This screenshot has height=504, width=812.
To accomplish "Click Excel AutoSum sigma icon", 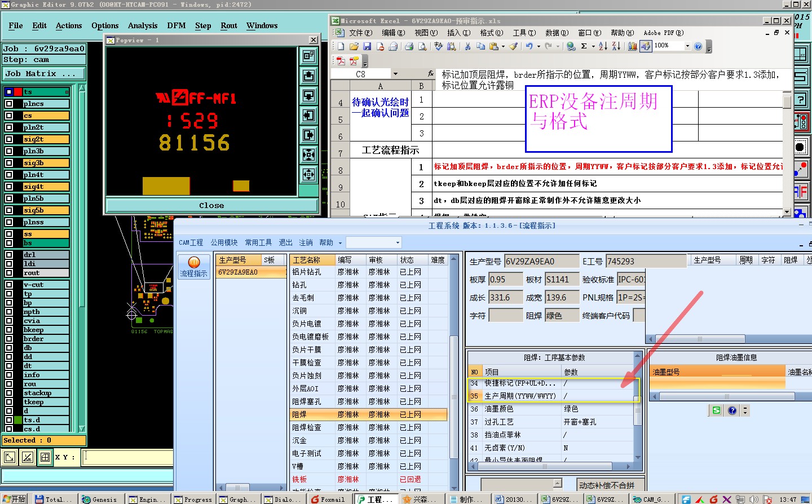I will pos(584,46).
